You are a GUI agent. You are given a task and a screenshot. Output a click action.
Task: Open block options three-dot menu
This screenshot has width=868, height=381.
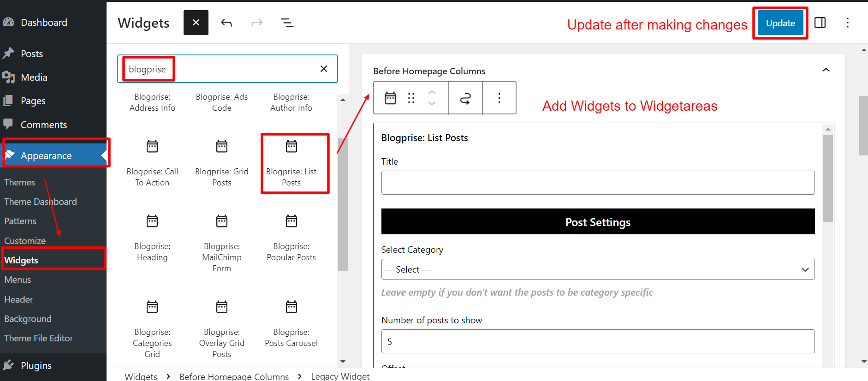(x=499, y=98)
